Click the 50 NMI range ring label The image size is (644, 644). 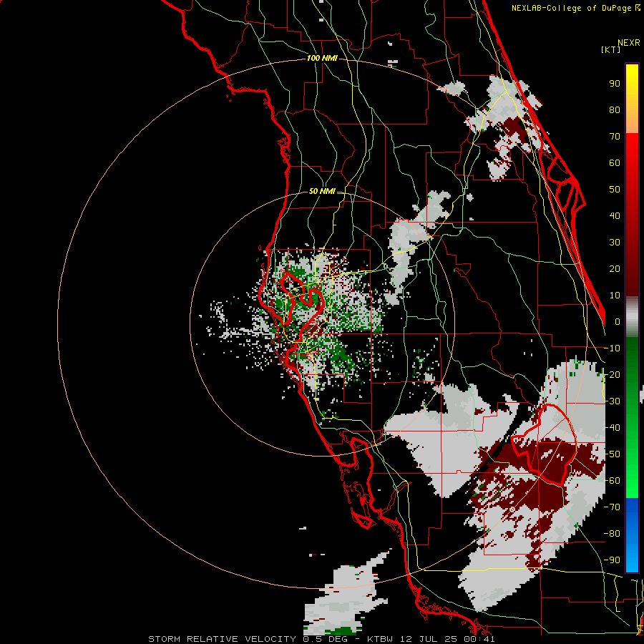coord(322,191)
